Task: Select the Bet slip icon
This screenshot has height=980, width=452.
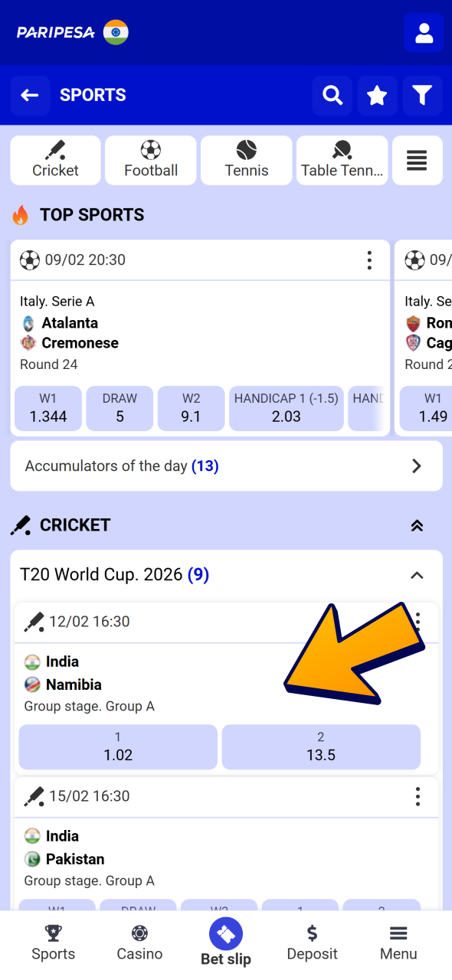Action: 225,933
